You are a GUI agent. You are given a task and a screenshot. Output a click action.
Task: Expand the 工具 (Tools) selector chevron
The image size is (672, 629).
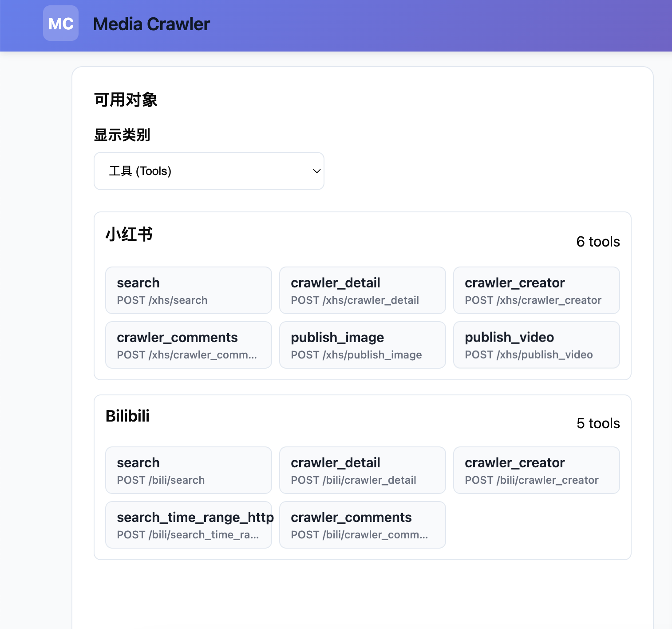pyautogui.click(x=316, y=171)
